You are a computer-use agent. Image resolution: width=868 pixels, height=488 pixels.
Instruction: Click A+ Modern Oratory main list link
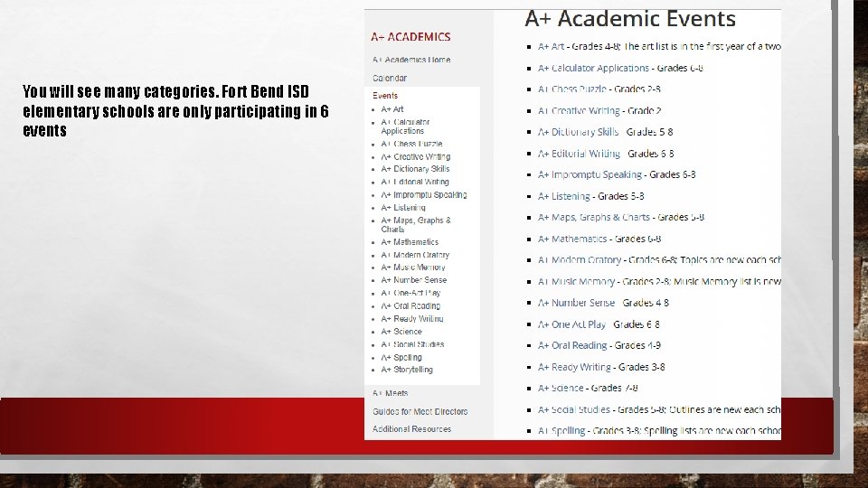580,260
